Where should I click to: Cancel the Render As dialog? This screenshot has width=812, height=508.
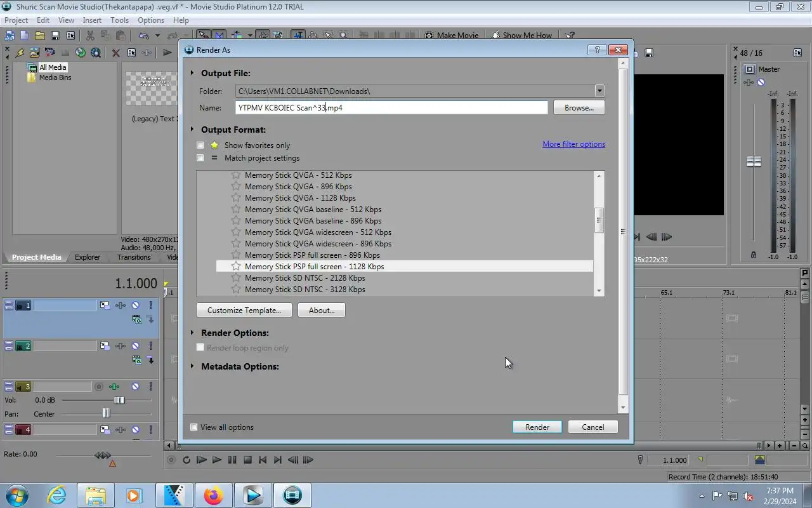[x=593, y=427]
